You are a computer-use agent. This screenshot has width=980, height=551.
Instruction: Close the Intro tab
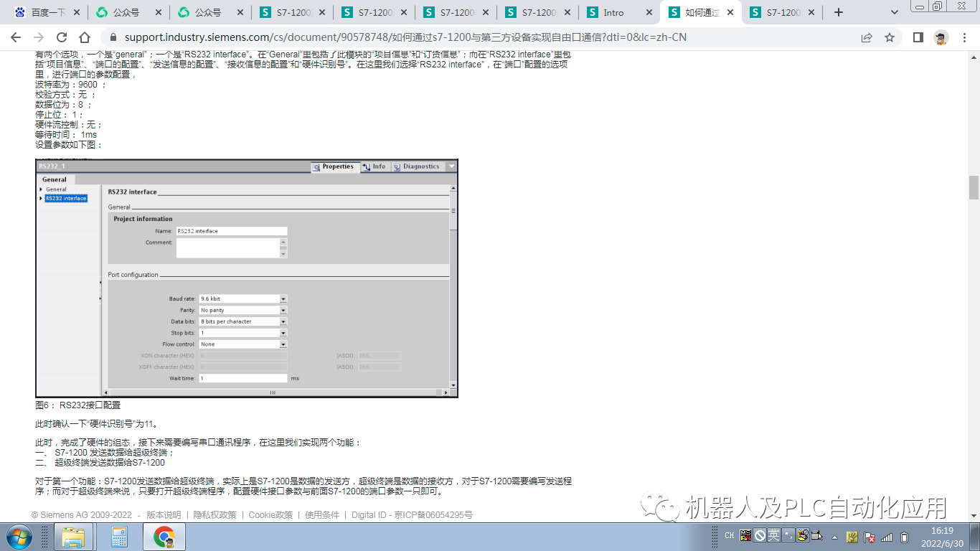click(649, 12)
